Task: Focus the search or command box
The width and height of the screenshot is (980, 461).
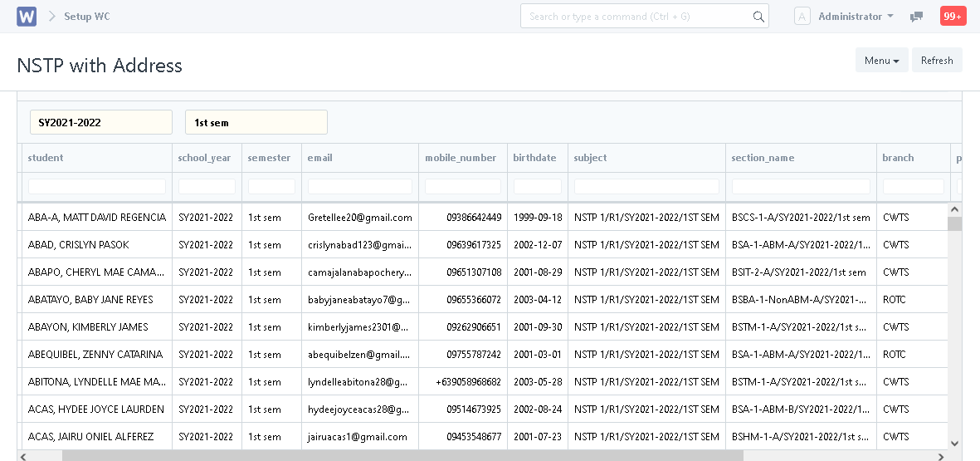Action: (645, 17)
